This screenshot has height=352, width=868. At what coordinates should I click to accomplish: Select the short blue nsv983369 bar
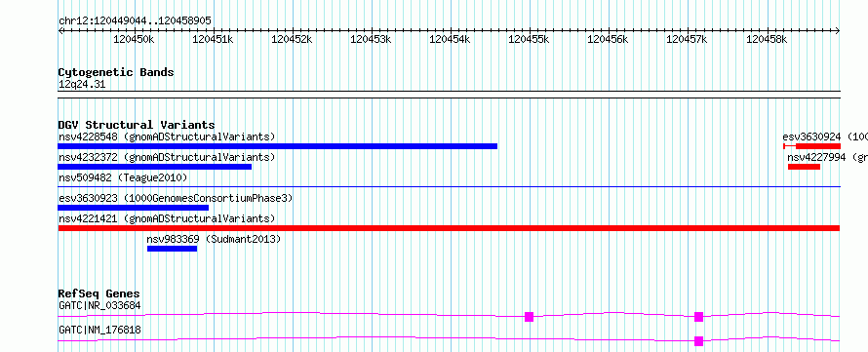pos(173,249)
